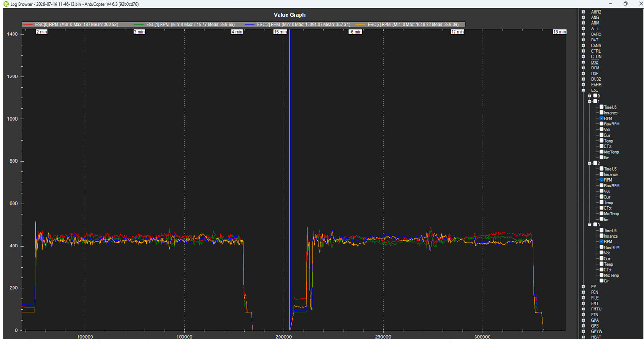
Task: Select the DSF message label in tree
Action: (595, 73)
